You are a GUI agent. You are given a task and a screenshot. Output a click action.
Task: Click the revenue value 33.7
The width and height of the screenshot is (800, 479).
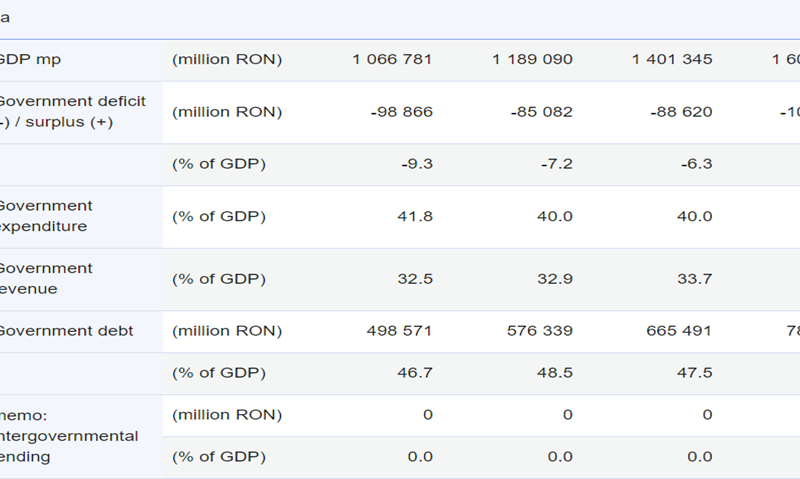(x=695, y=279)
